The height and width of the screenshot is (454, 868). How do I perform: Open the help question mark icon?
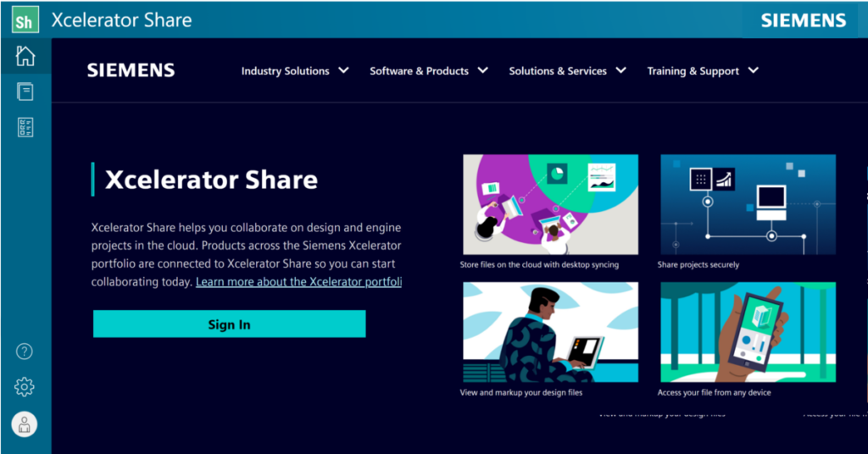(x=25, y=352)
